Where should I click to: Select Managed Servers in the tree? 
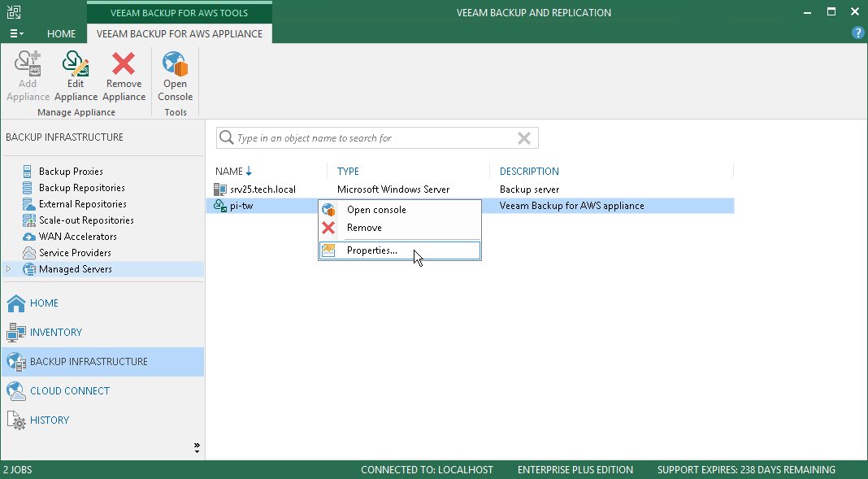point(76,269)
